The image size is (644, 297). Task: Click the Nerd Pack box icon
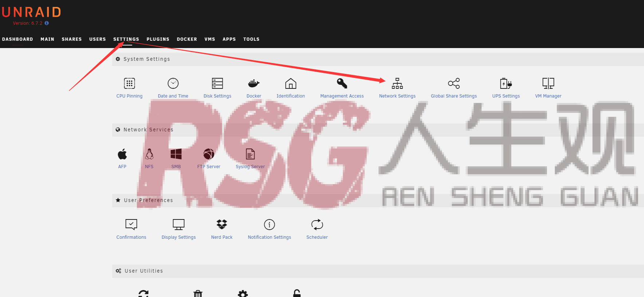tap(222, 225)
